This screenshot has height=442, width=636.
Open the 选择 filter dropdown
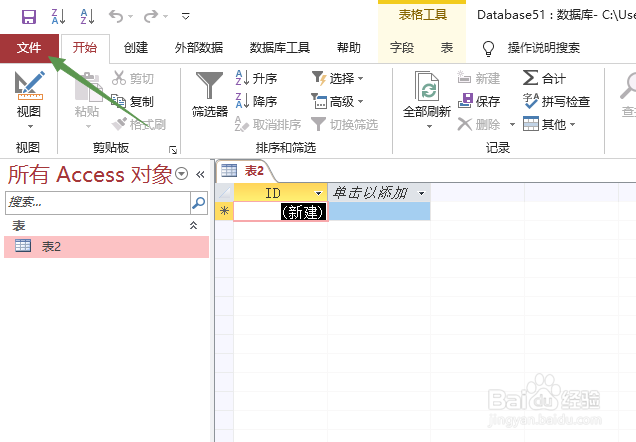337,78
